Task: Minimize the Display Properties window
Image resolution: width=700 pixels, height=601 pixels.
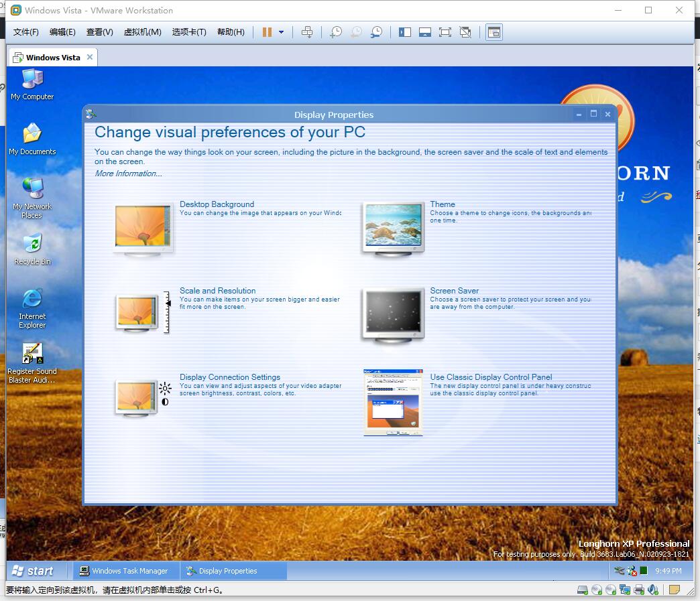Action: click(x=579, y=114)
